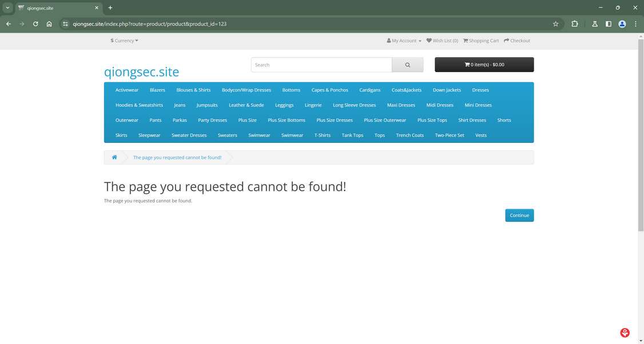
Task: Open the Swimwear category from the menu
Action: coord(259,135)
